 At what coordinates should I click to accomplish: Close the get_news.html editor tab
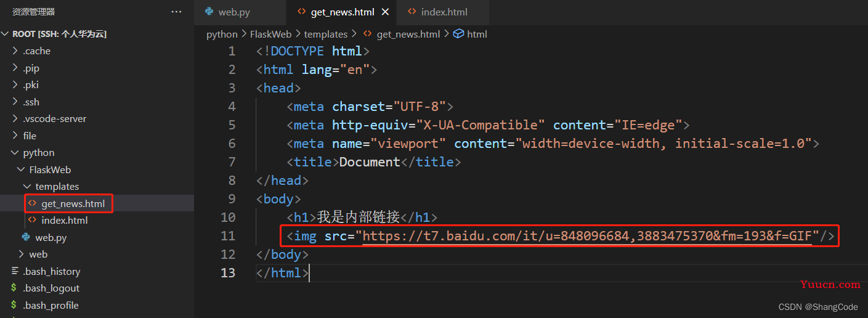(386, 12)
